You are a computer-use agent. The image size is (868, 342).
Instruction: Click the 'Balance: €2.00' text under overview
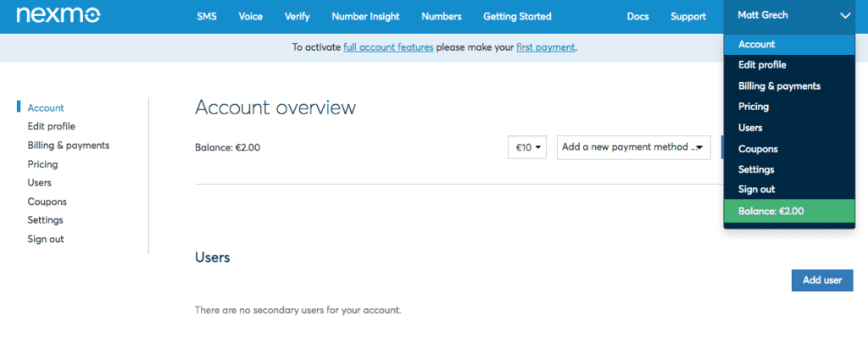click(x=227, y=147)
